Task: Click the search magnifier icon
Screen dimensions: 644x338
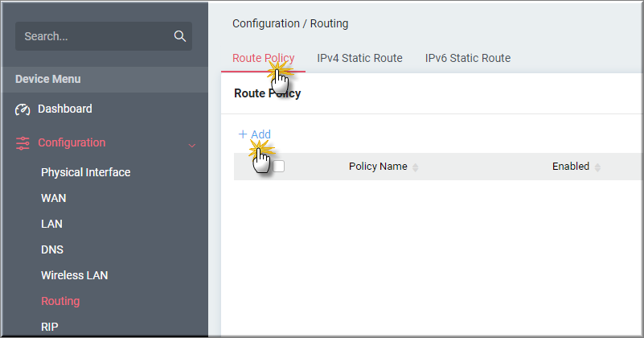Action: (180, 36)
